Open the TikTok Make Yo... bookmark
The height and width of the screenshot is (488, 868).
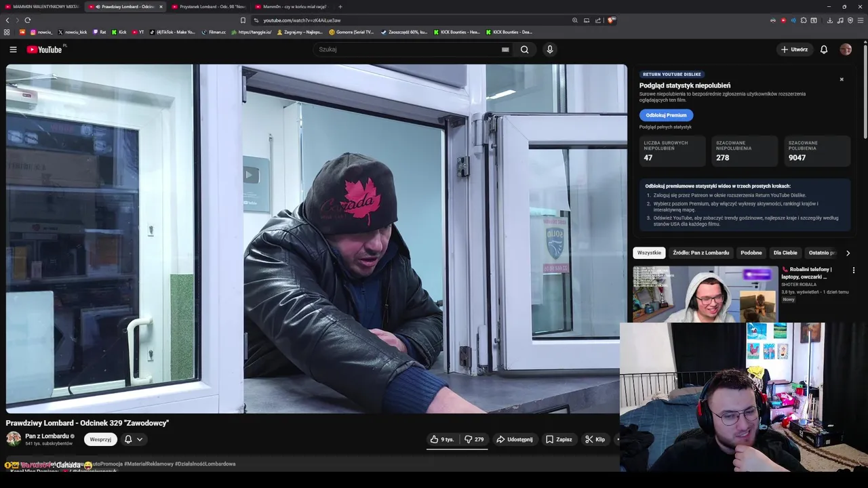(x=172, y=32)
